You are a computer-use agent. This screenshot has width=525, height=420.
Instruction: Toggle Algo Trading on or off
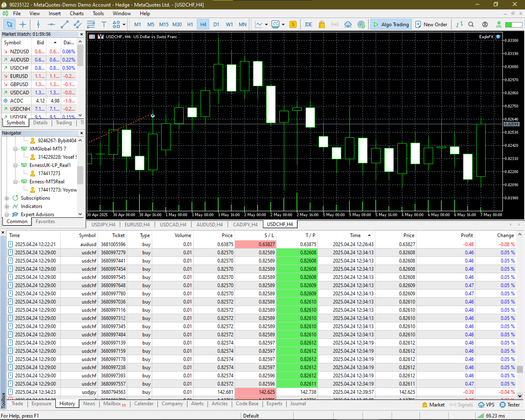pos(391,24)
